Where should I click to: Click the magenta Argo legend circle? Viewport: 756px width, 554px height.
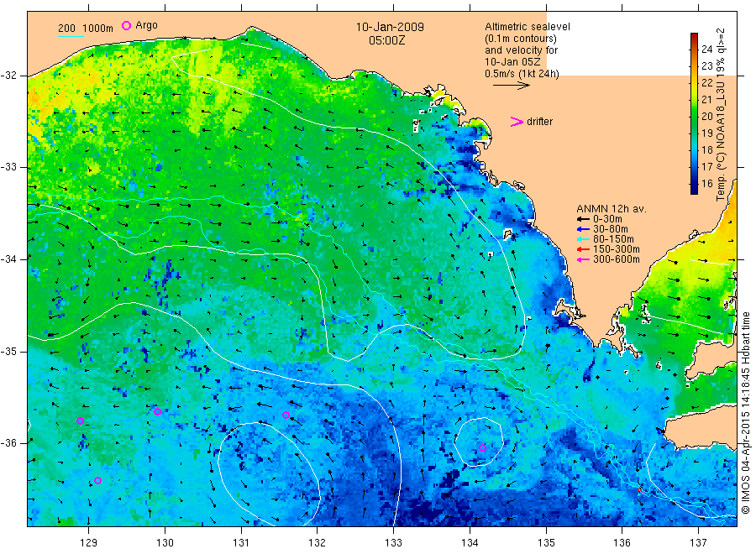126,25
